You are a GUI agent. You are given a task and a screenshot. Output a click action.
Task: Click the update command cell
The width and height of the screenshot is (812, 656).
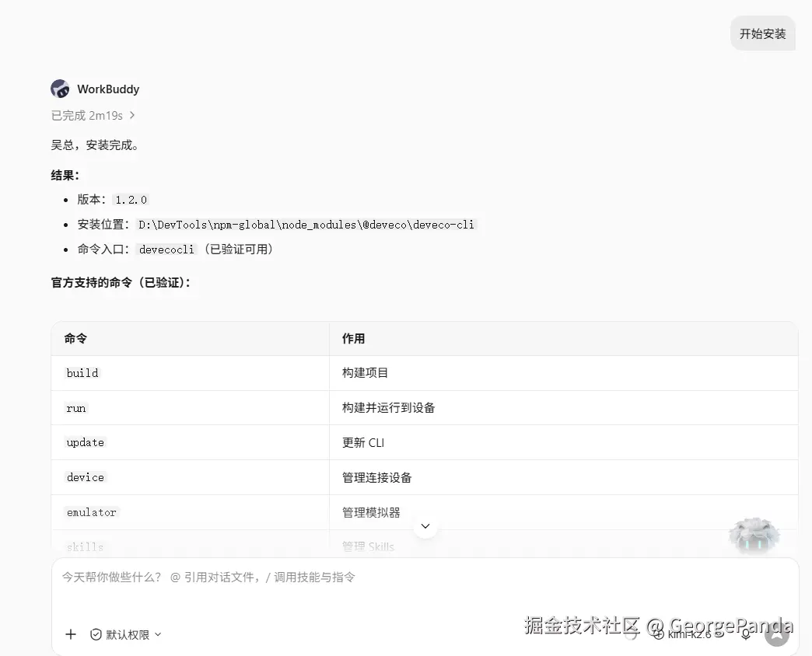click(x=190, y=442)
